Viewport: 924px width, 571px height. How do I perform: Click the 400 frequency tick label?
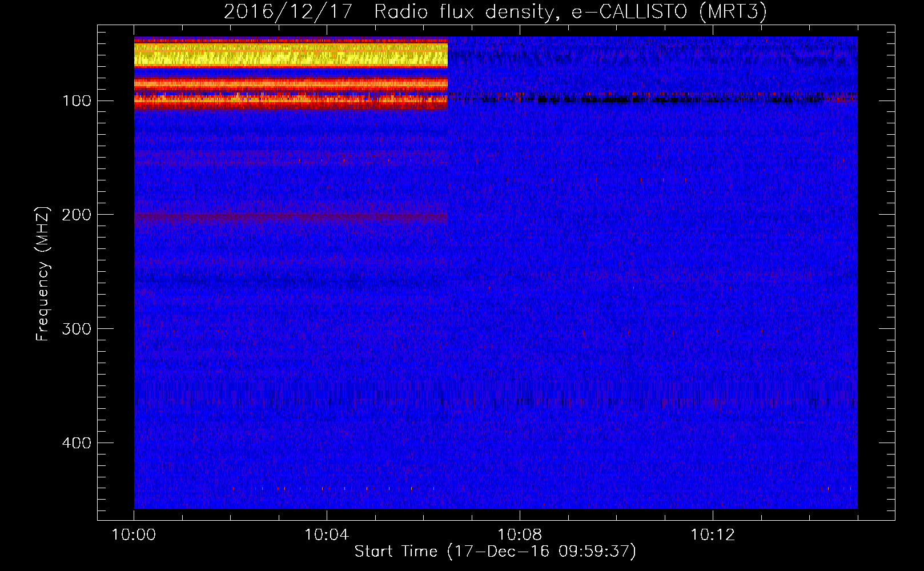tap(77, 443)
